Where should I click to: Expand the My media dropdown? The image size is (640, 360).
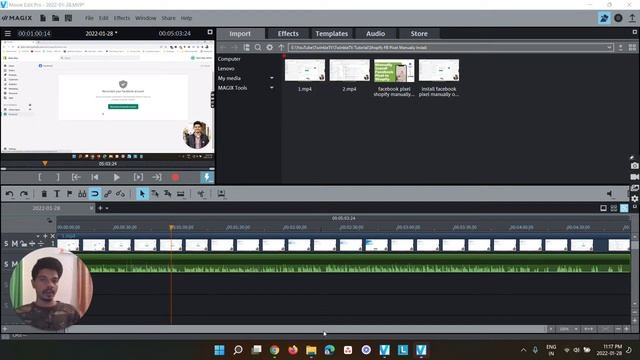click(x=272, y=78)
